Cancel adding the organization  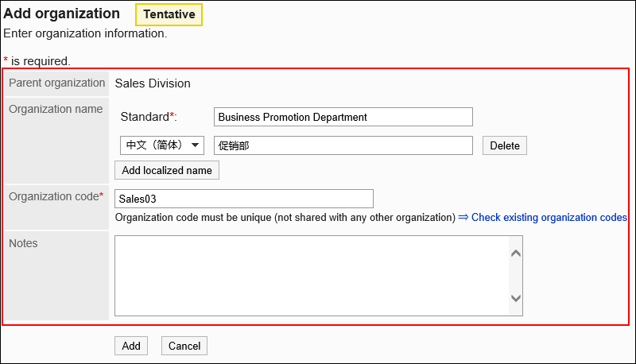pyautogui.click(x=184, y=346)
